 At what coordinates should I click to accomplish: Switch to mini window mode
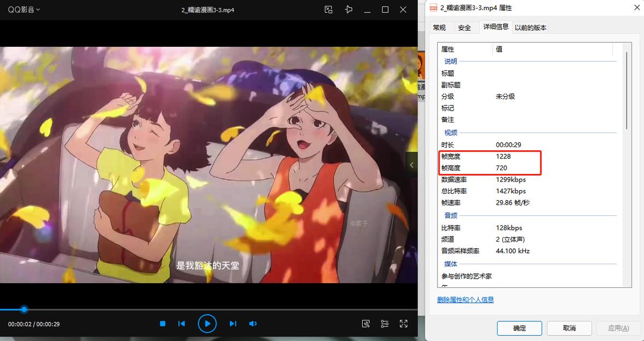[x=328, y=10]
